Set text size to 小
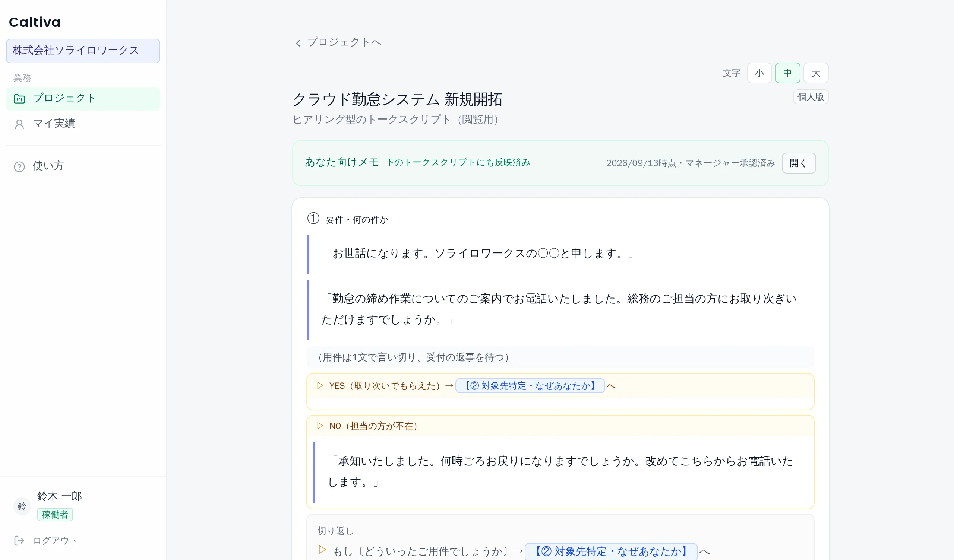The image size is (954, 560). (x=759, y=73)
